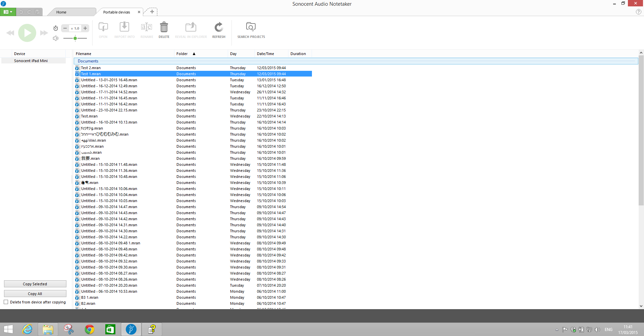Open the Windows Start button
644x336 pixels.
[x=8, y=329]
